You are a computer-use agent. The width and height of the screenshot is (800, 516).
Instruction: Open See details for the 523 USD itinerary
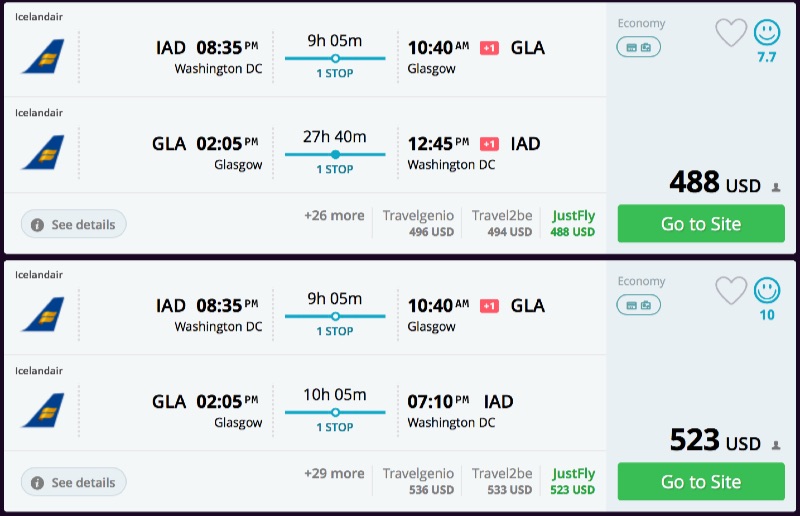[74, 483]
